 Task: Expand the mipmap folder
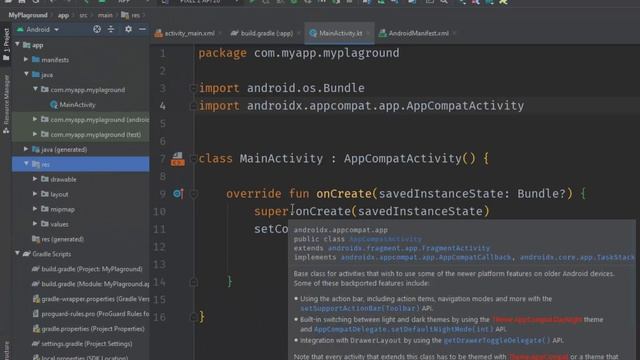tap(35, 209)
